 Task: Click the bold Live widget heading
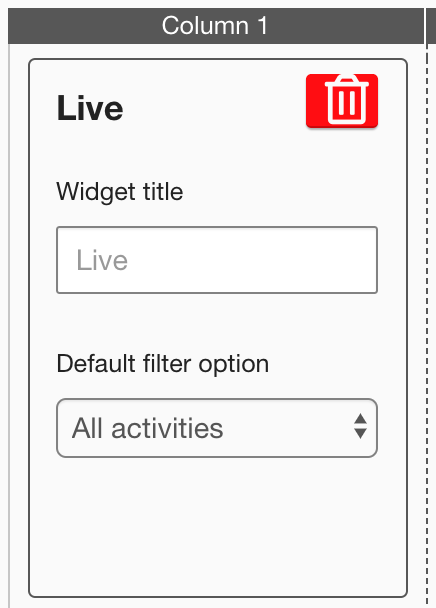90,108
